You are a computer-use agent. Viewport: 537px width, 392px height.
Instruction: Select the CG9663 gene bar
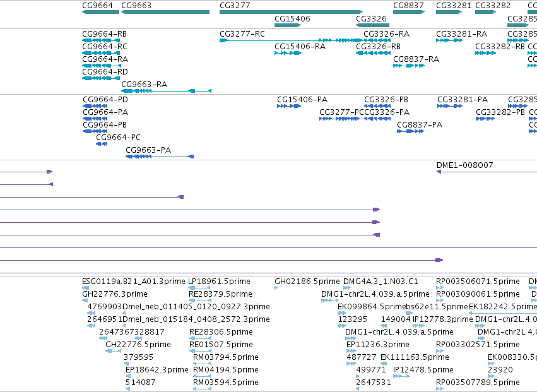click(x=165, y=12)
